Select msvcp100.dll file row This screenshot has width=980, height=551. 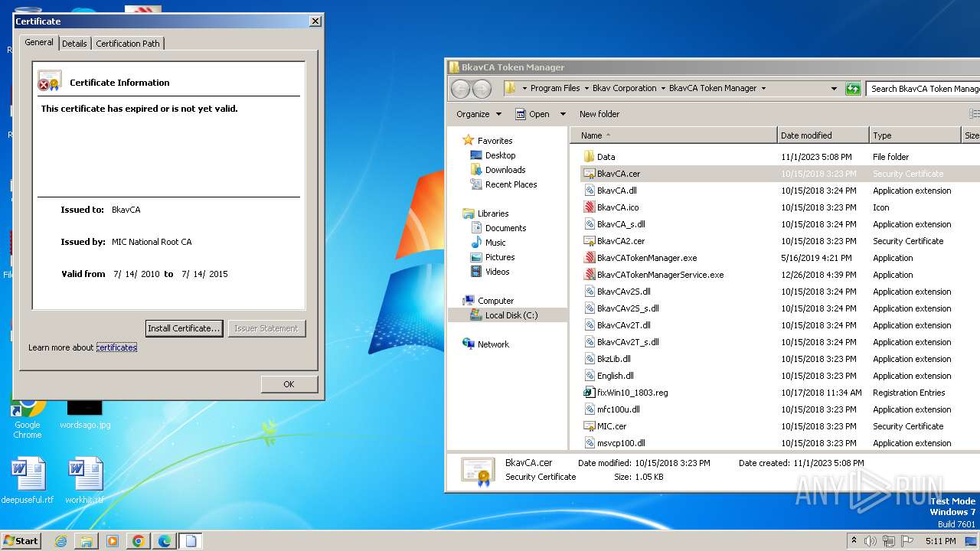click(780, 443)
